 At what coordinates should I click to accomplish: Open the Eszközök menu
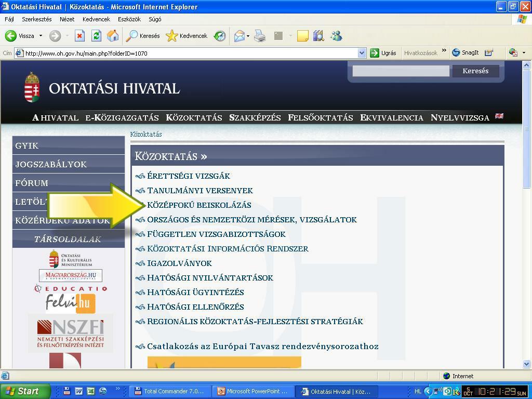pos(129,19)
